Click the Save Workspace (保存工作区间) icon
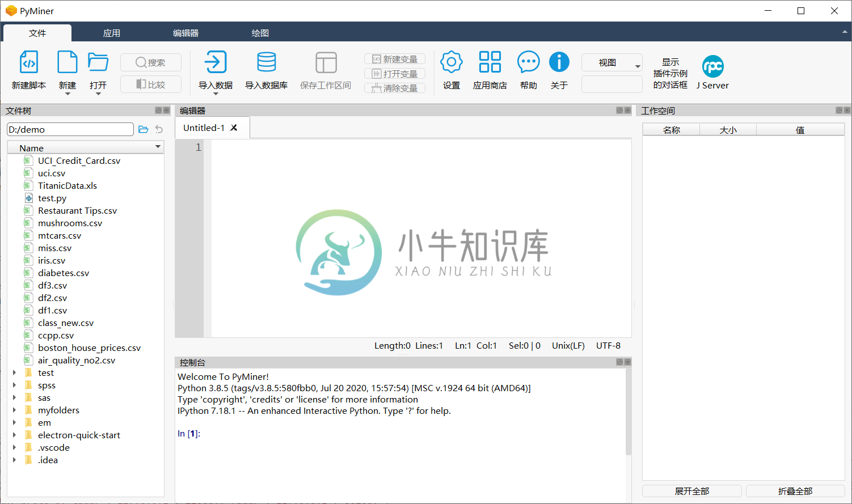852x504 pixels. click(x=326, y=62)
